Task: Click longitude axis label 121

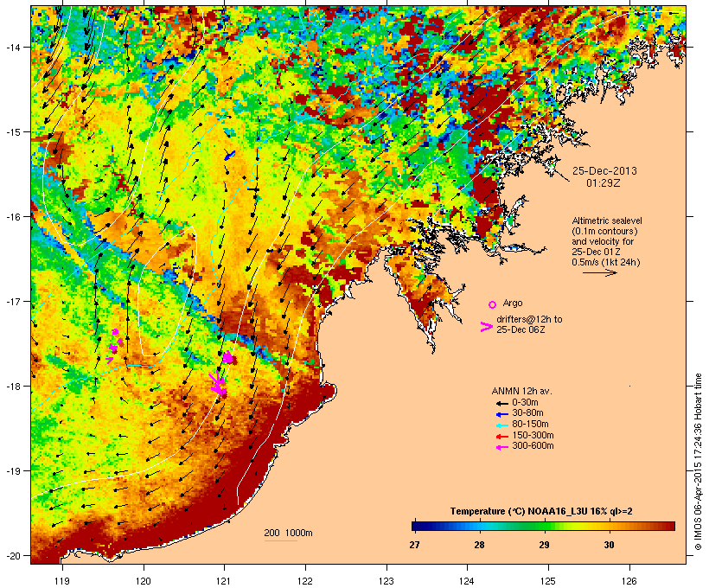Action: point(224,581)
